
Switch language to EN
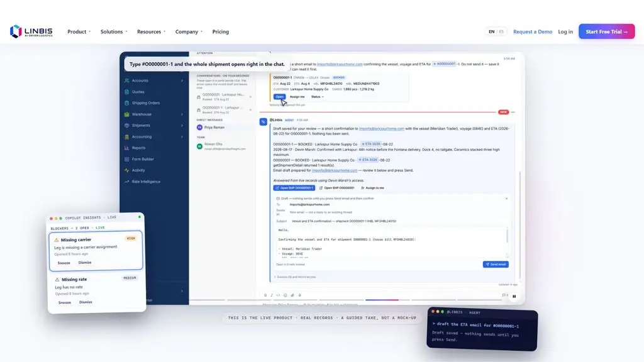(491, 31)
